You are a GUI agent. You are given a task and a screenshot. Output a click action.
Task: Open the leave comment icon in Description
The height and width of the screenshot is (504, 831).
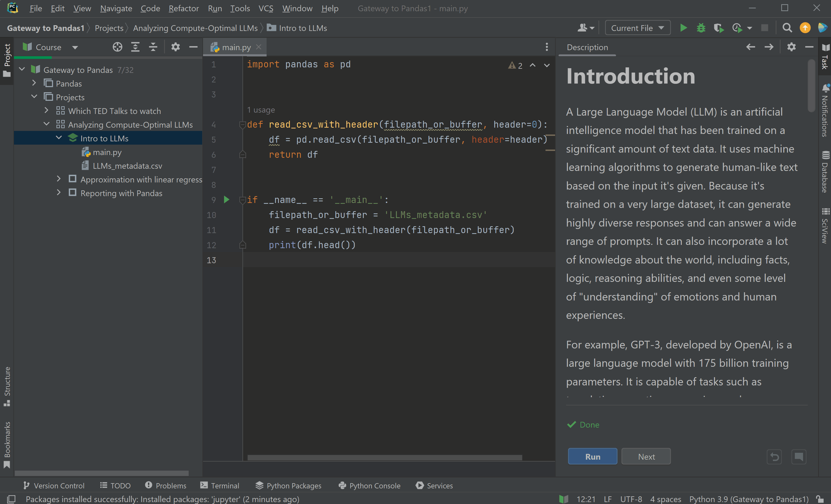point(799,457)
